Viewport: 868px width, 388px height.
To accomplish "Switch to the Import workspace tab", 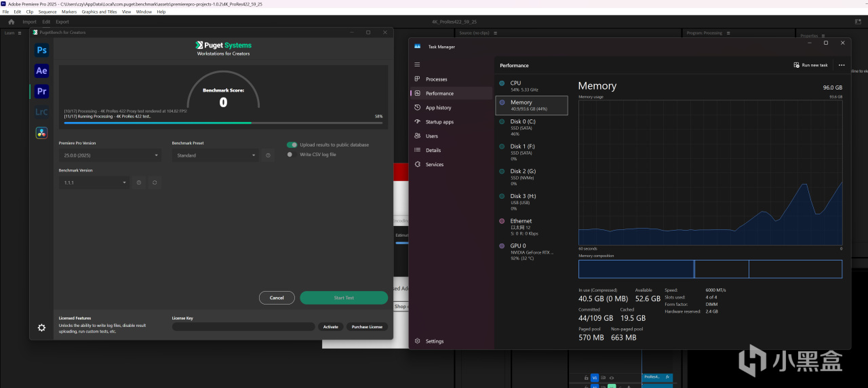I will point(29,22).
